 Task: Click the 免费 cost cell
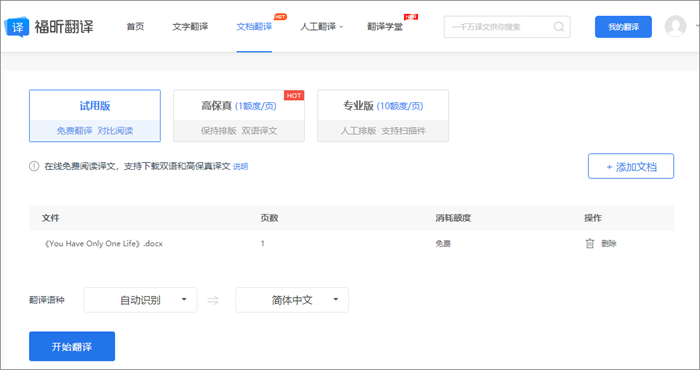tap(443, 244)
